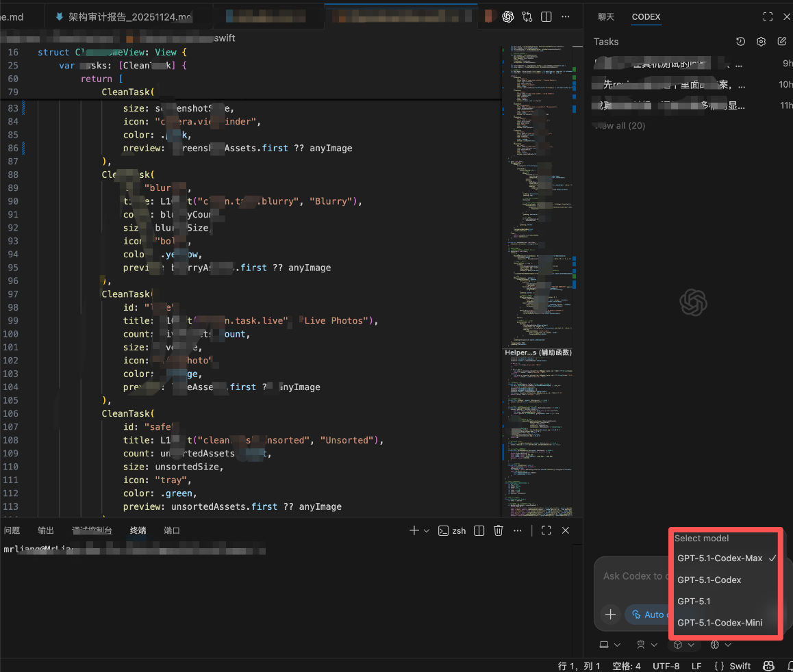Split the zsh terminal pane
Image resolution: width=793 pixels, height=672 pixels.
point(479,530)
